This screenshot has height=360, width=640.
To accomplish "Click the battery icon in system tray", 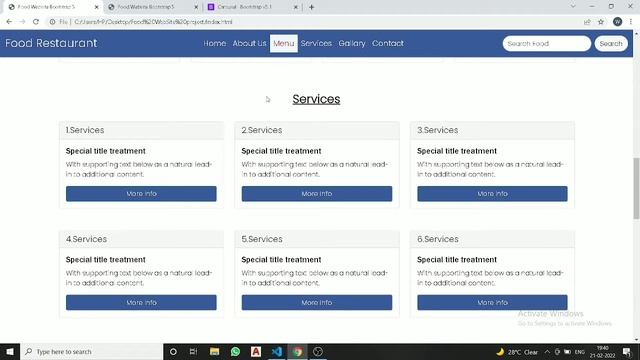I will pyautogui.click(x=567, y=351).
